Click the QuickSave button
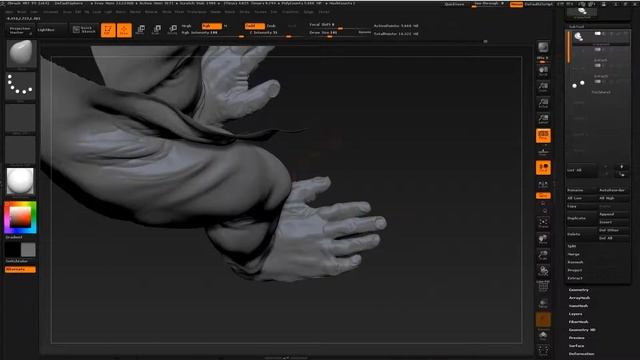This screenshot has width=640, height=360. pos(454,4)
